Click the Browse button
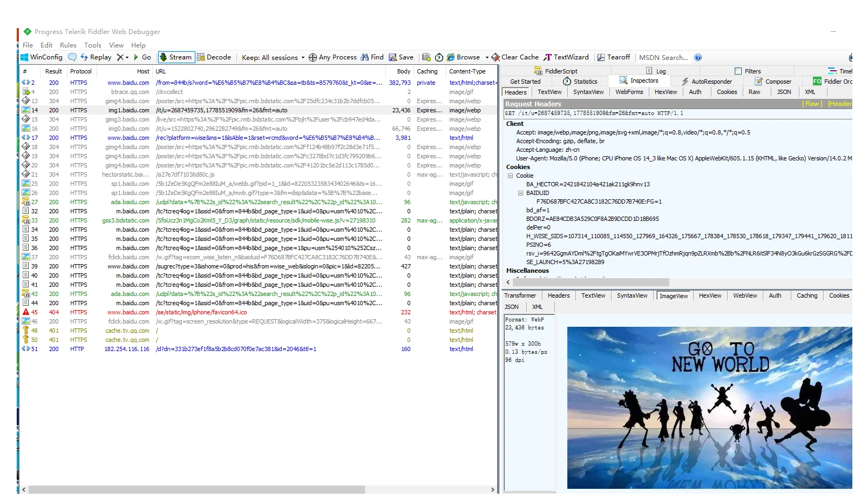Image resolution: width=868 pixels, height=498 pixels. (463, 57)
